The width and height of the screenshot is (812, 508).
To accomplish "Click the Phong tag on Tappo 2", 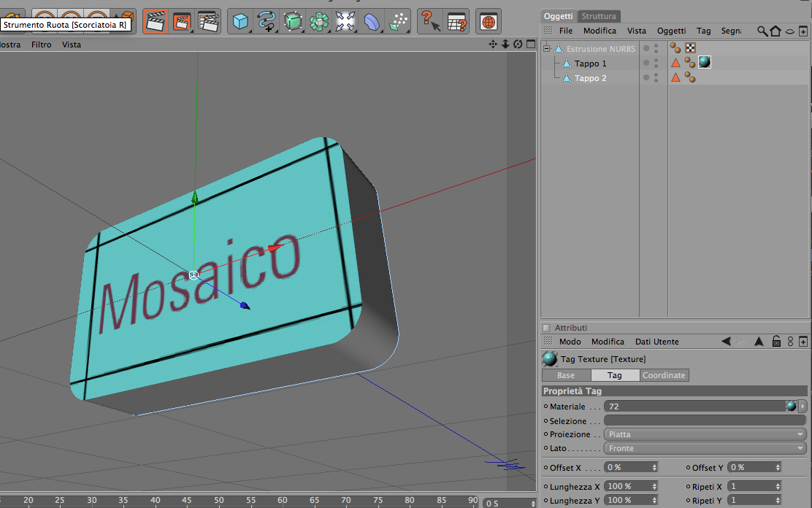I will (690, 77).
